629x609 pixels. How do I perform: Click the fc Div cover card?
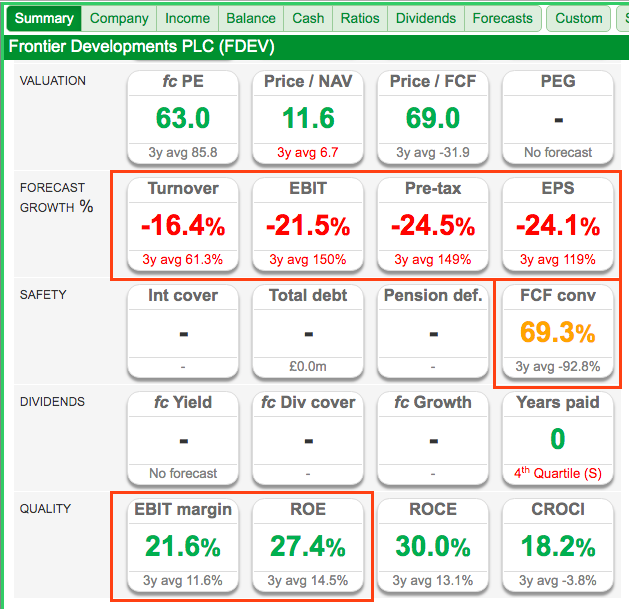308,438
